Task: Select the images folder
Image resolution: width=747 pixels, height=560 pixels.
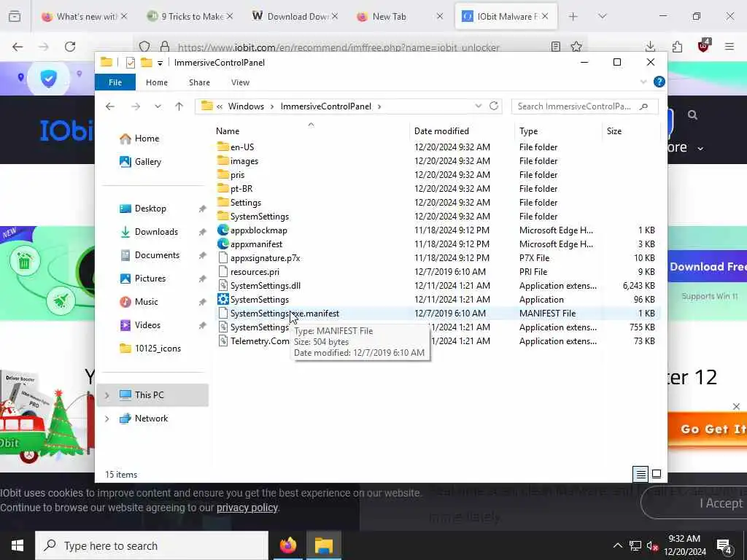Action: (x=244, y=161)
